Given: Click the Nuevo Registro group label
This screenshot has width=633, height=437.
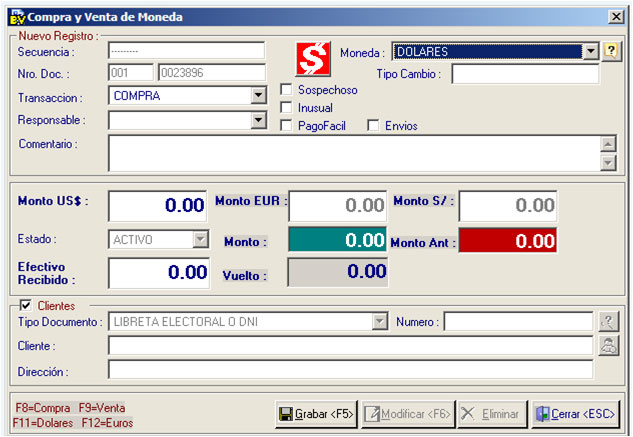Looking at the screenshot, I should [x=59, y=36].
